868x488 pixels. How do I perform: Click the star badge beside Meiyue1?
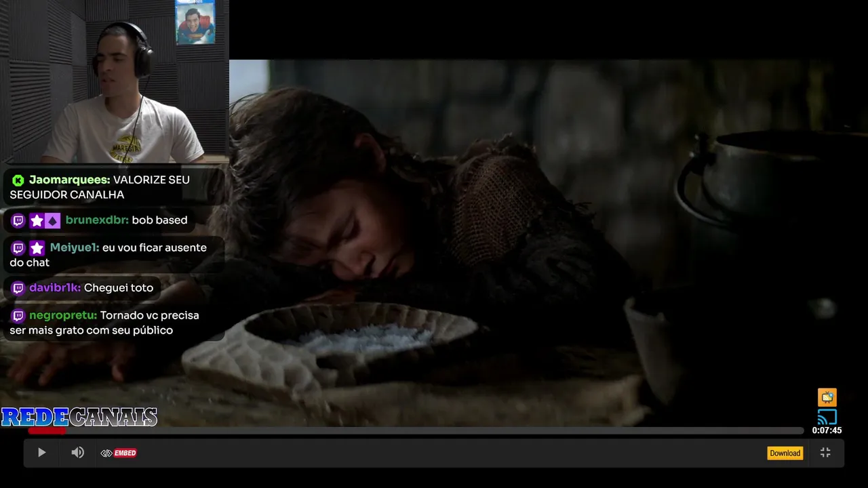37,248
